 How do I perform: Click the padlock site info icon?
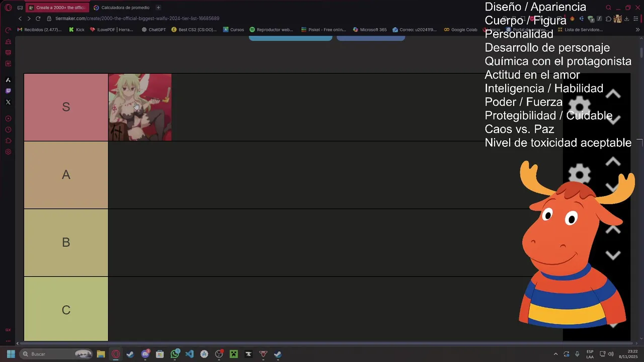point(49,19)
